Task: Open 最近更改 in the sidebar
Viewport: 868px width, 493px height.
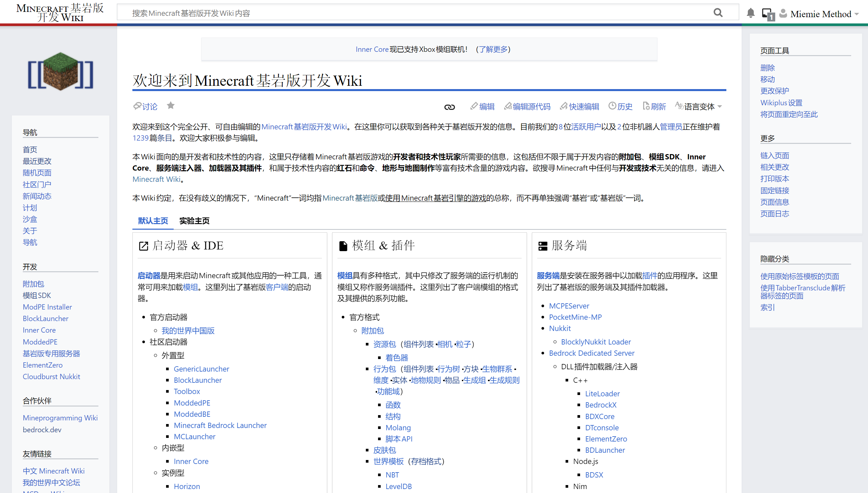Action: tap(37, 161)
